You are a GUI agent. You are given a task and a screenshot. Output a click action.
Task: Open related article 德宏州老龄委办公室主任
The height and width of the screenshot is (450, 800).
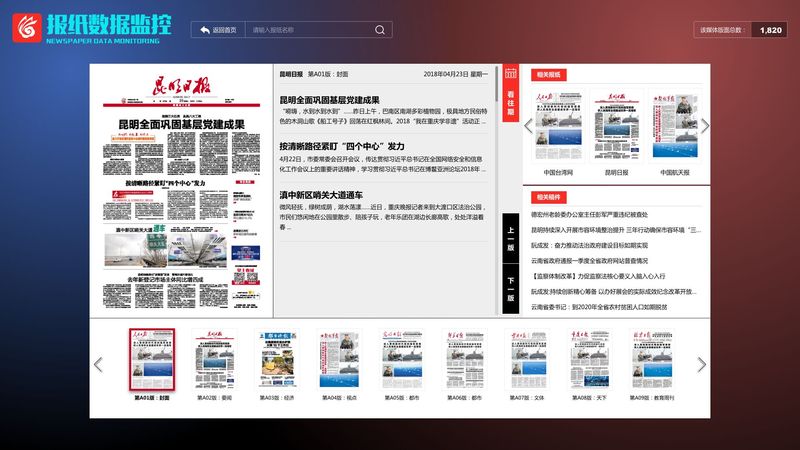[x=589, y=215]
